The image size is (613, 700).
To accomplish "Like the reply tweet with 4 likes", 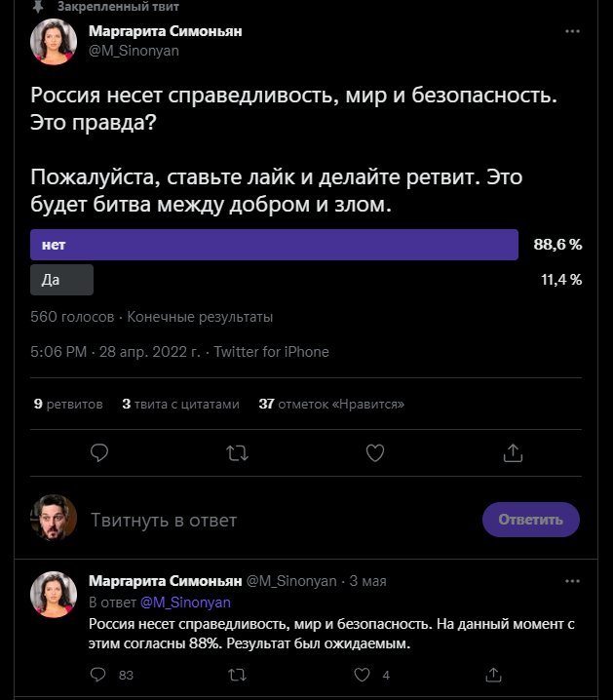I will 362,675.
